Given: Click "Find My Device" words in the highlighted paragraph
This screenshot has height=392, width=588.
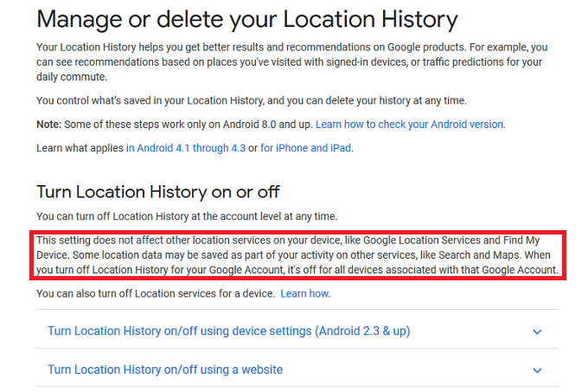Looking at the screenshot, I should click(538, 241).
